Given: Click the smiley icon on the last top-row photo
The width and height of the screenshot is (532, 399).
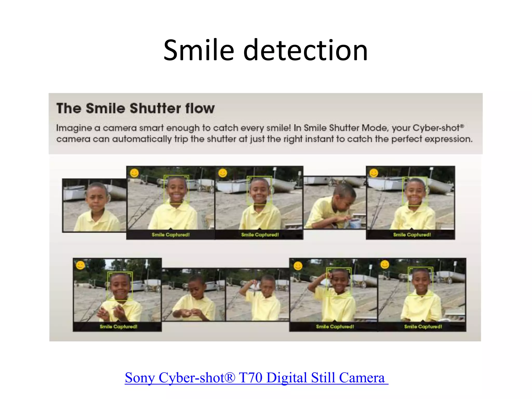Looking at the screenshot, I should [x=374, y=173].
